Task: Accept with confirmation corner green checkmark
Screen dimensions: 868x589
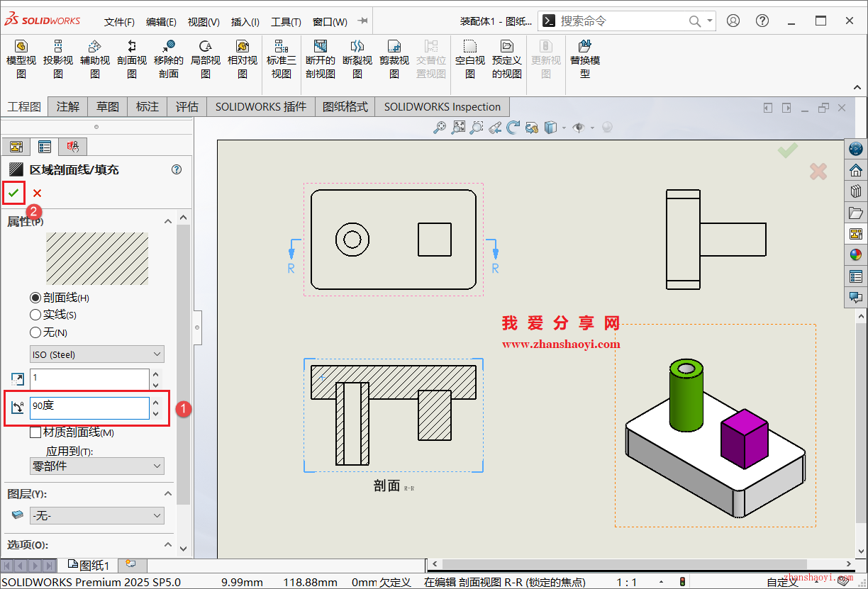Action: pyautogui.click(x=787, y=150)
